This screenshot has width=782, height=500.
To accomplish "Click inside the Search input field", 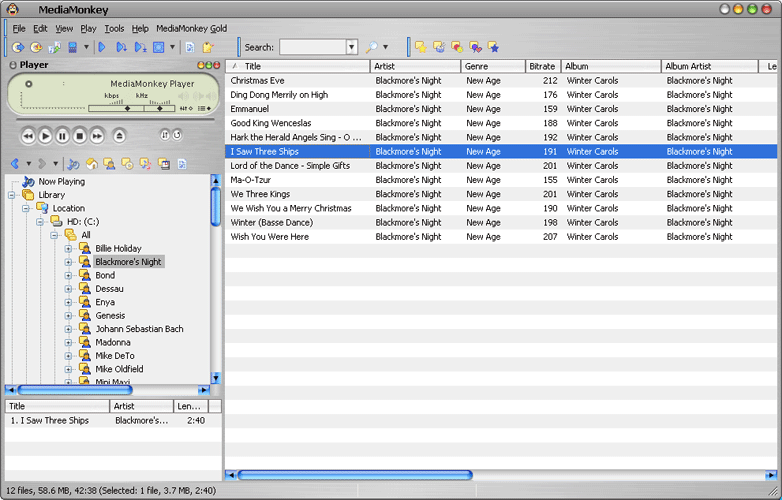I will (313, 47).
